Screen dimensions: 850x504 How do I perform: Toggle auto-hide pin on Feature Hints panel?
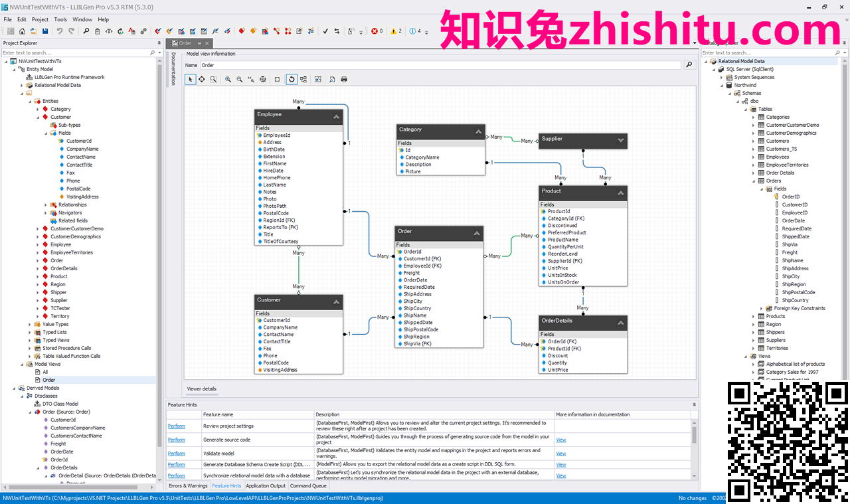tap(695, 404)
